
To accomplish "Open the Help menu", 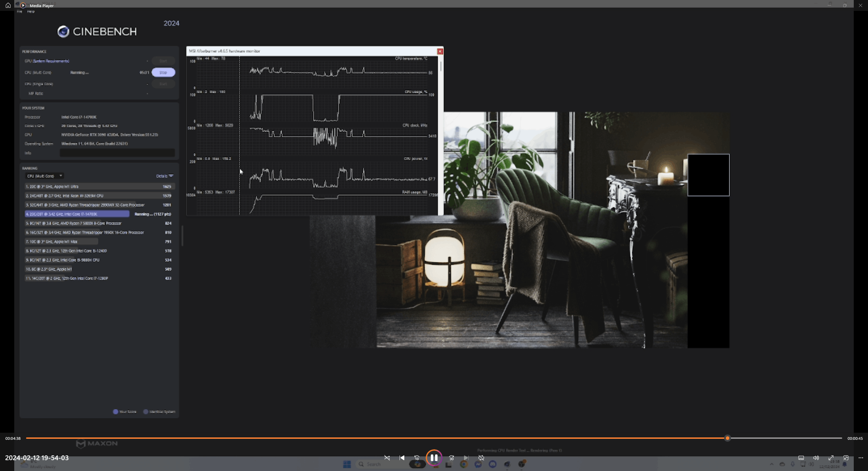I will (31, 12).
